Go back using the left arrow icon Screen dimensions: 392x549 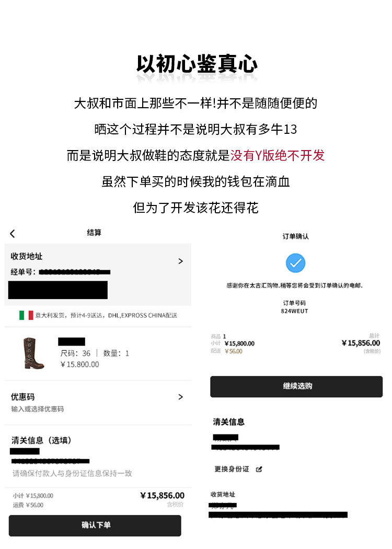(13, 234)
